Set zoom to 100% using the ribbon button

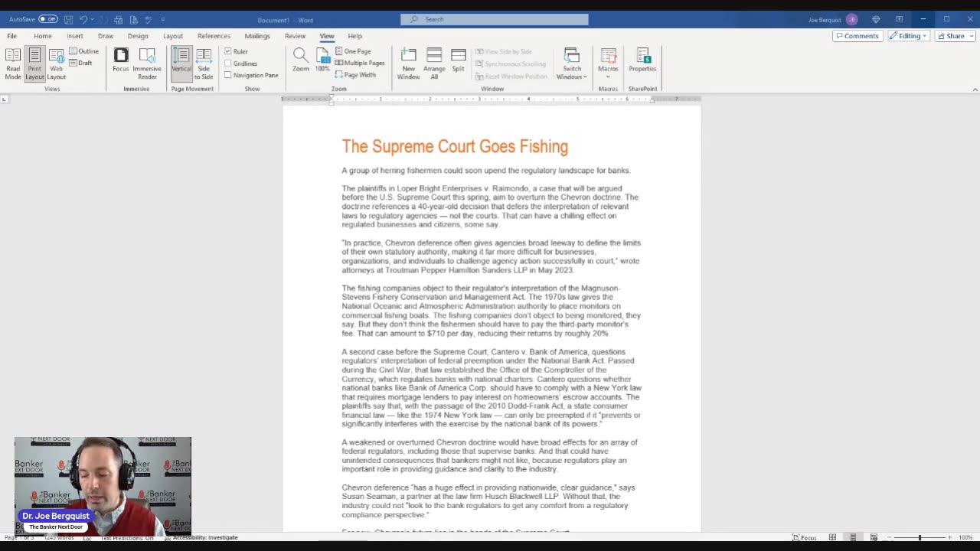point(322,61)
